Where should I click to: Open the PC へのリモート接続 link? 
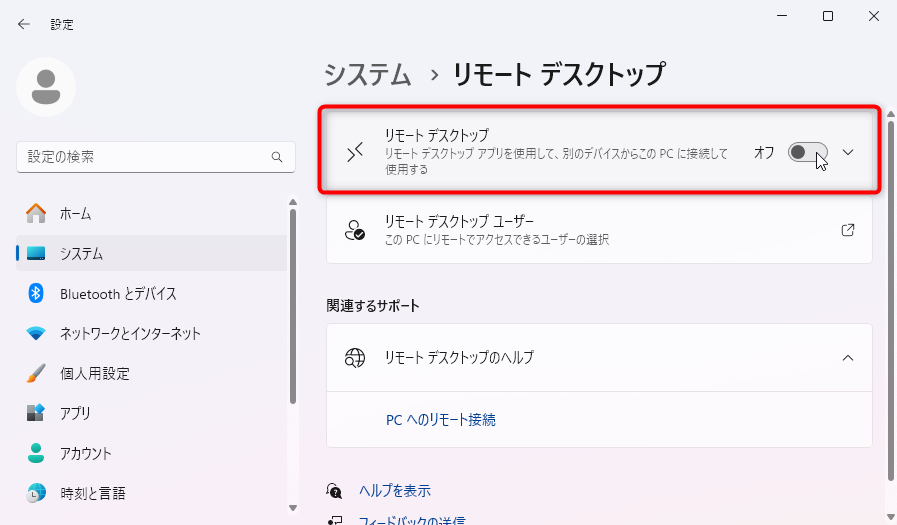coord(440,420)
